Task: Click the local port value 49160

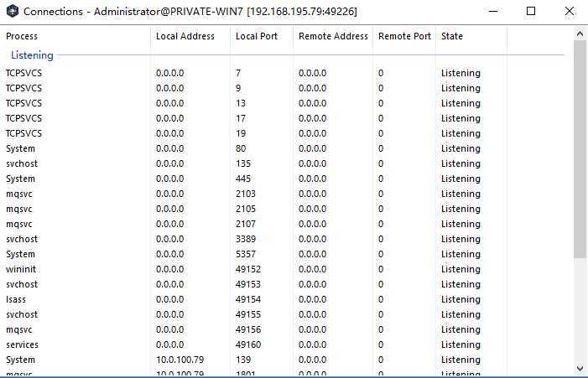Action: click(248, 344)
